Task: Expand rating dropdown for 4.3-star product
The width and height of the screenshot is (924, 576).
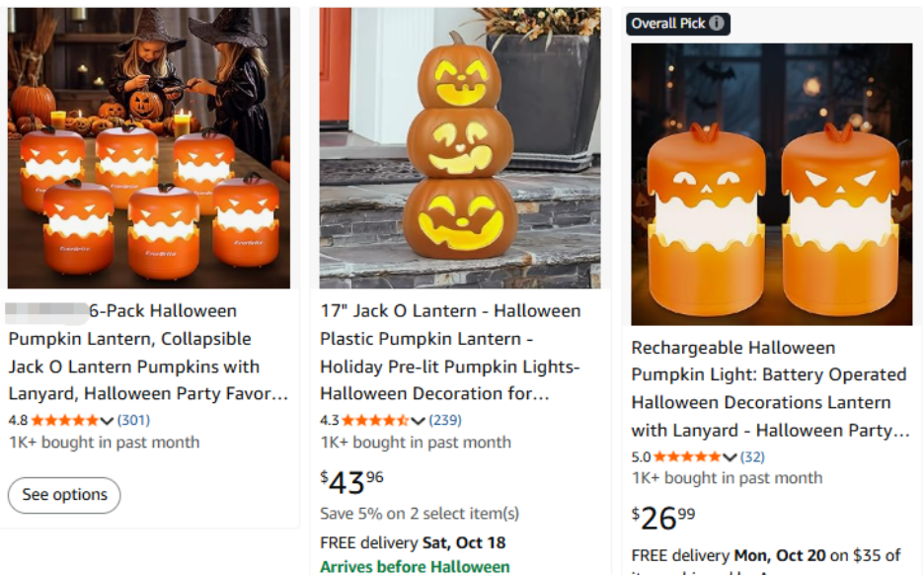Action: tap(419, 421)
